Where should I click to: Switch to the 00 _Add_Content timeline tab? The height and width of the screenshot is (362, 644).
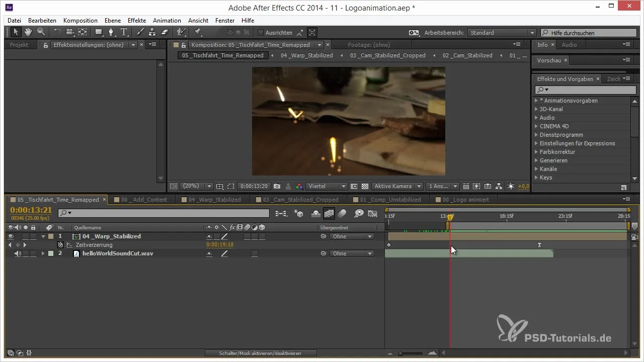coord(144,200)
